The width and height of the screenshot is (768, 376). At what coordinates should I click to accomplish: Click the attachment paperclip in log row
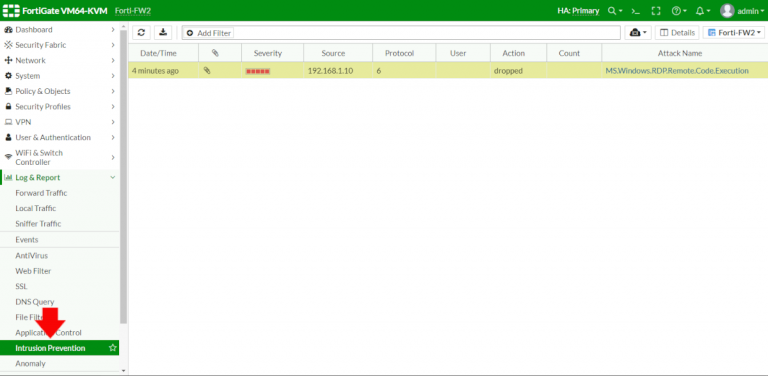coord(207,70)
